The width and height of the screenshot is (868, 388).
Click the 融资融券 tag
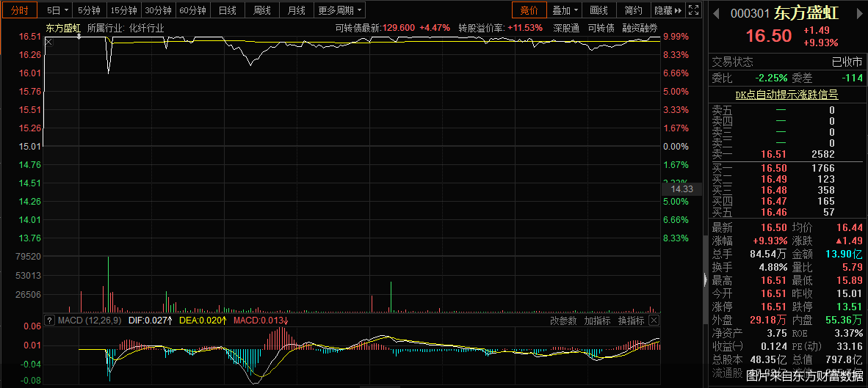point(640,28)
